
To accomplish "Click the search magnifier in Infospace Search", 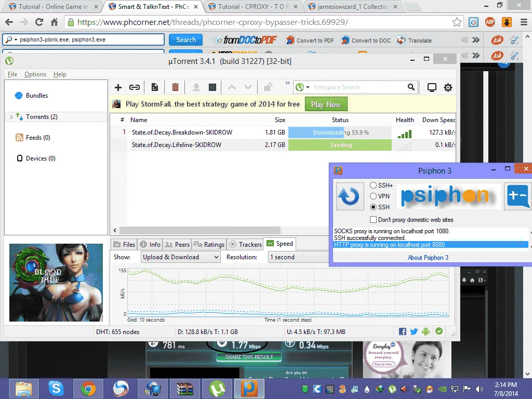I will pyautogui.click(x=411, y=87).
